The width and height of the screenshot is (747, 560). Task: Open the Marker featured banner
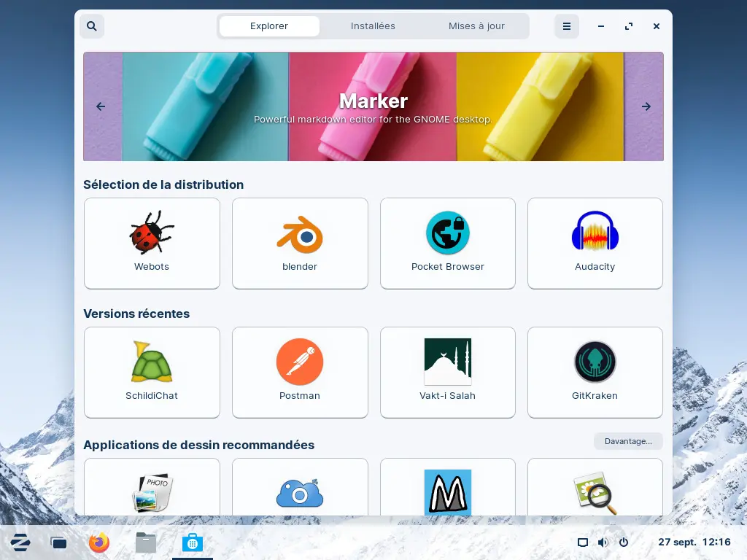point(373,106)
